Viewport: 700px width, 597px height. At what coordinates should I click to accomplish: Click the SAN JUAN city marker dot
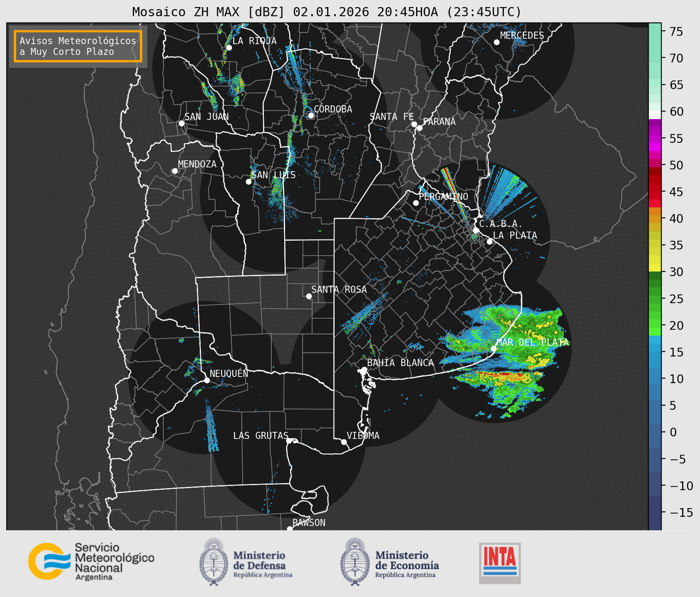181,123
